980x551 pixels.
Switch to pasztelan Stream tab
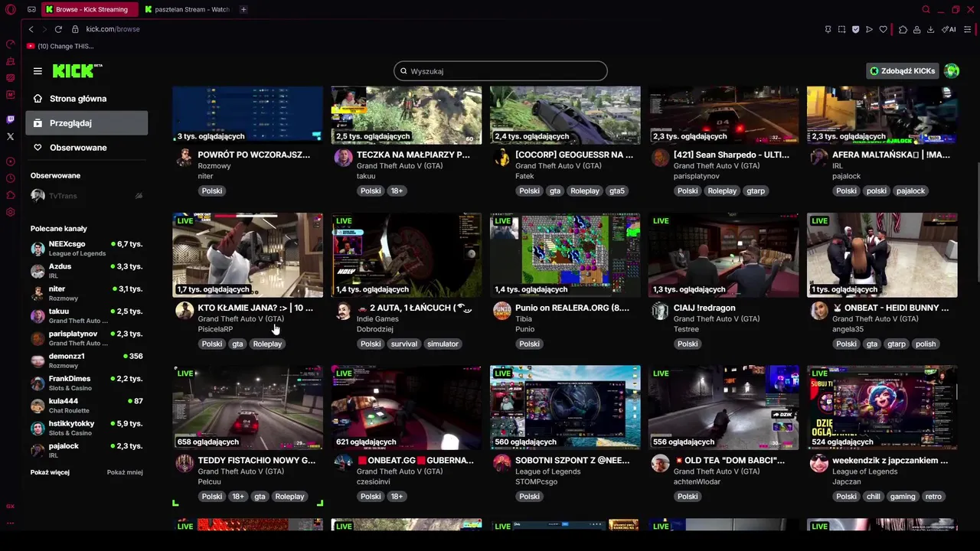[187, 9]
